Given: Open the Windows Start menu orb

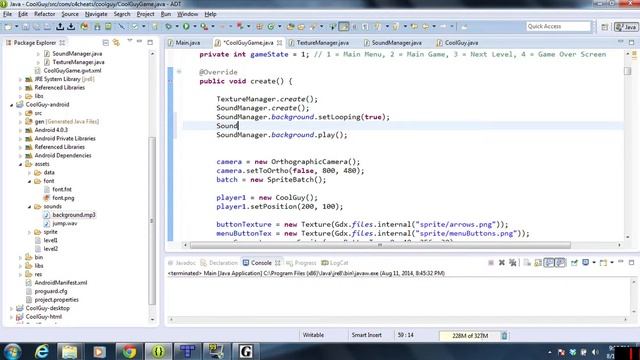Looking at the screenshot, I should click(x=12, y=351).
